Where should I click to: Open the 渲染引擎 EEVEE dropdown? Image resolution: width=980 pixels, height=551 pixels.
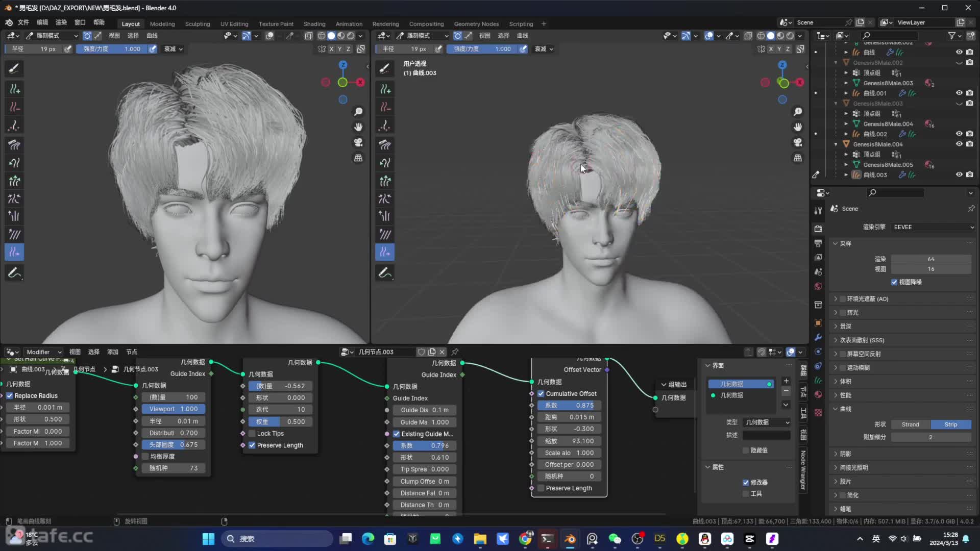click(933, 227)
